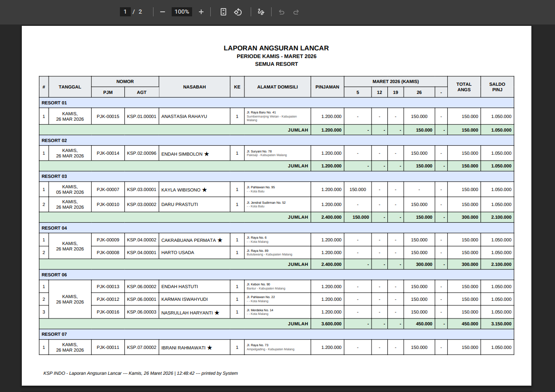
Task: Select the draw annotation tool
Action: (261, 12)
